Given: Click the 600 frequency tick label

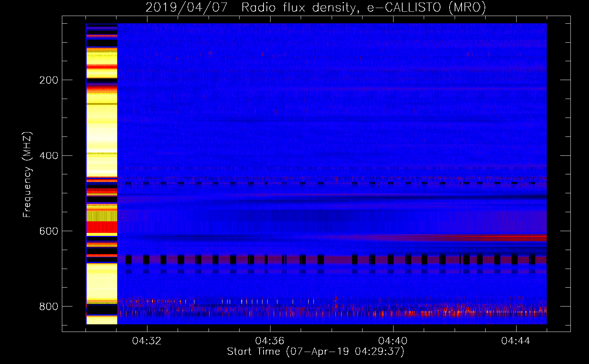Looking at the screenshot, I should tap(49, 232).
